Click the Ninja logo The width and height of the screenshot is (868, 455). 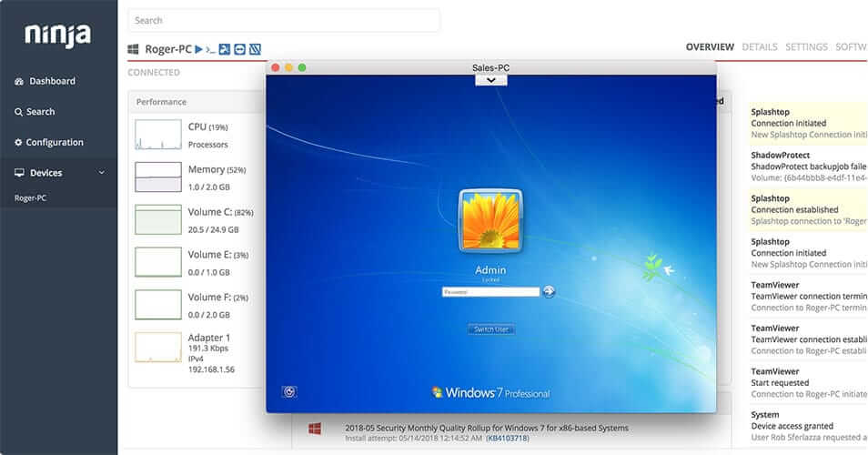pyautogui.click(x=57, y=35)
